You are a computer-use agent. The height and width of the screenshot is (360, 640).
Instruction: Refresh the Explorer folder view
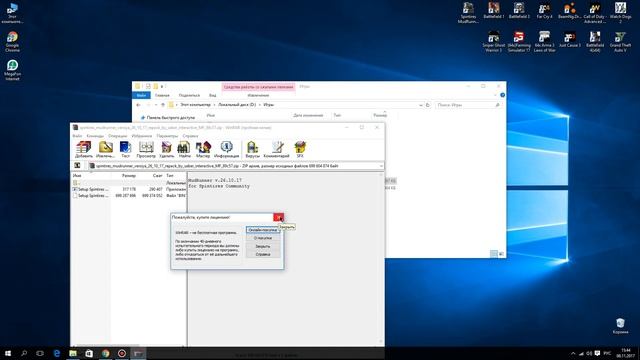click(428, 105)
